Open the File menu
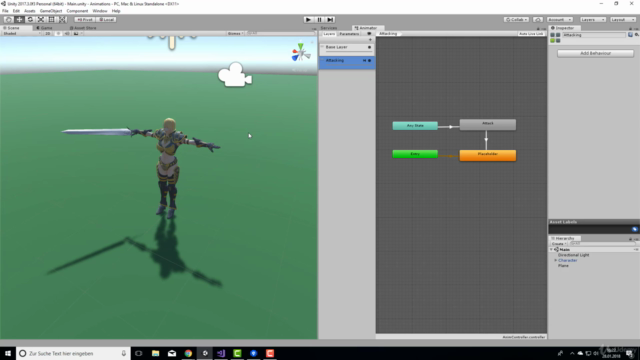This screenshot has width=640, height=360. click(x=5, y=11)
